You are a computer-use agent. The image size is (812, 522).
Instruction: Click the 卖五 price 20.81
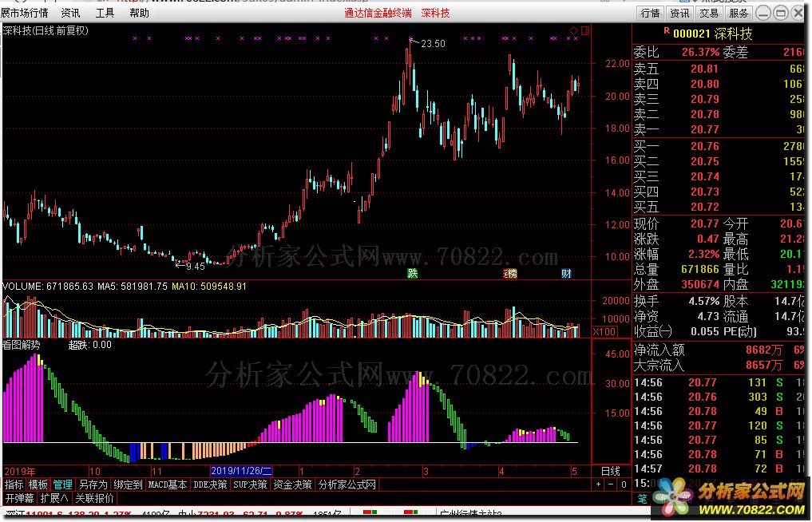click(704, 69)
